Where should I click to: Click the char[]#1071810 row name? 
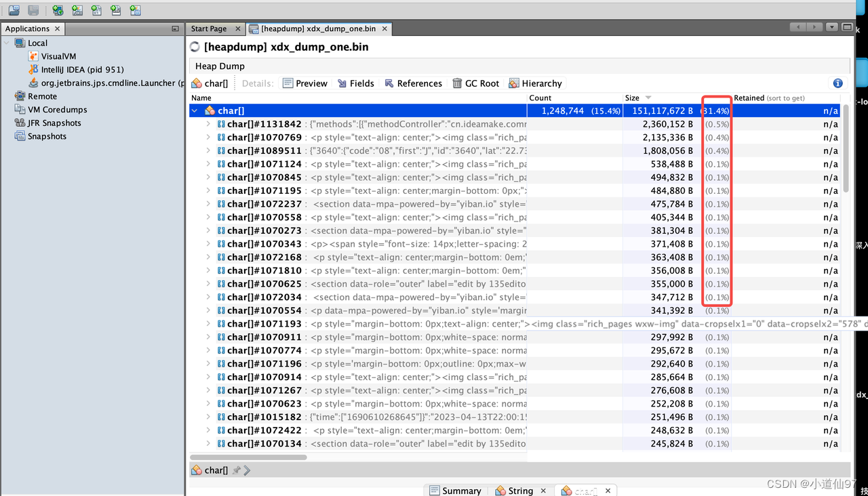(264, 270)
